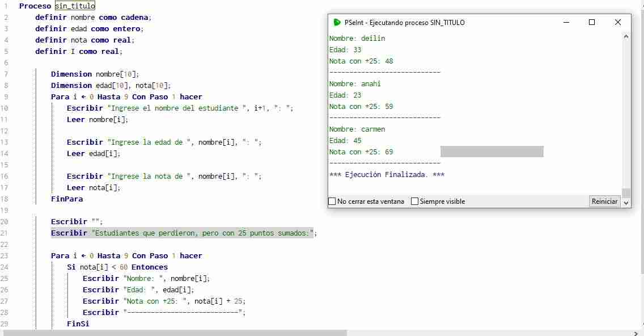Click highlighted 'Estudiantes que perdieron' line
This screenshot has height=336, width=644.
click(x=183, y=233)
